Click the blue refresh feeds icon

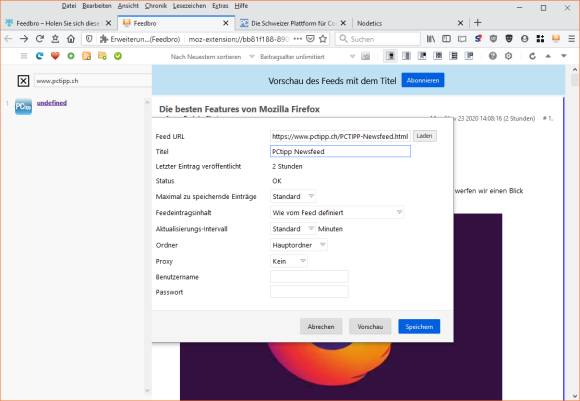point(40,56)
